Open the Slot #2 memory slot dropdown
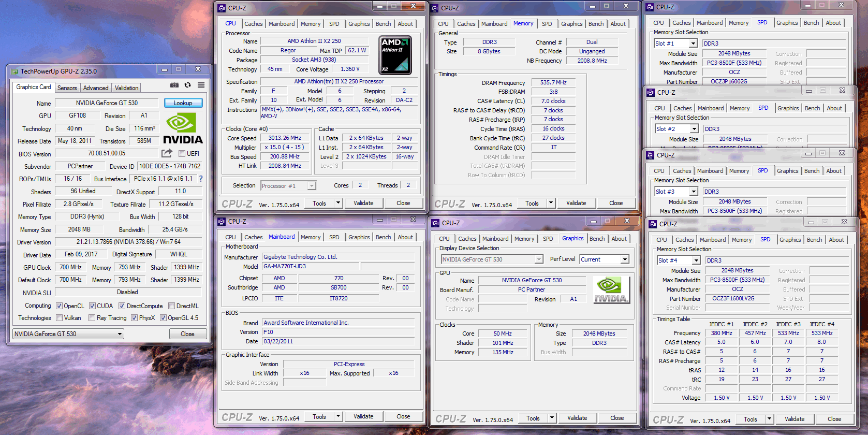This screenshot has width=868, height=435. pyautogui.click(x=676, y=129)
